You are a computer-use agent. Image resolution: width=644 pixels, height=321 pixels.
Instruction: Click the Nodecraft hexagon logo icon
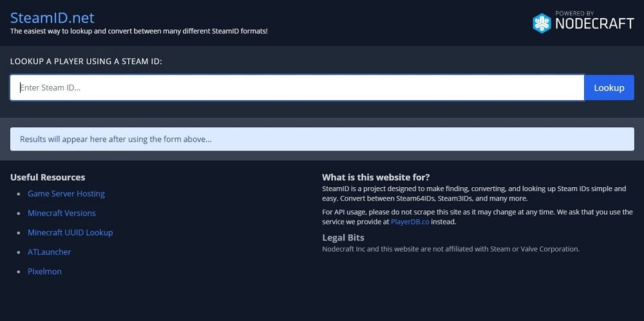542,23
